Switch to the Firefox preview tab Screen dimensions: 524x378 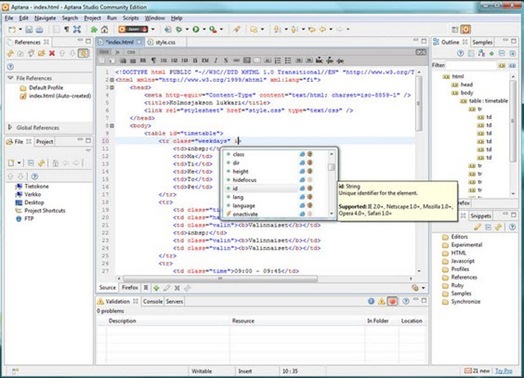(x=130, y=287)
